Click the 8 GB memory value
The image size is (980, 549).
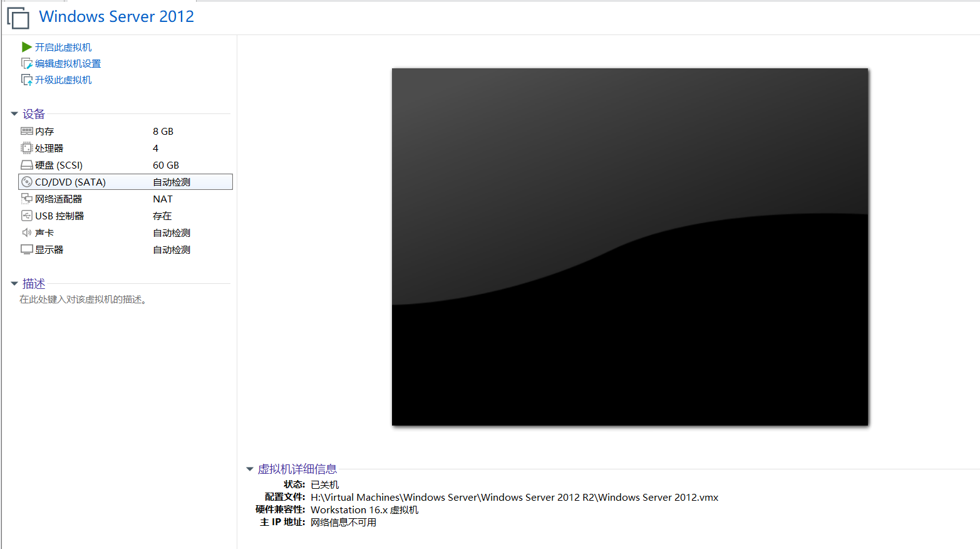coord(163,131)
